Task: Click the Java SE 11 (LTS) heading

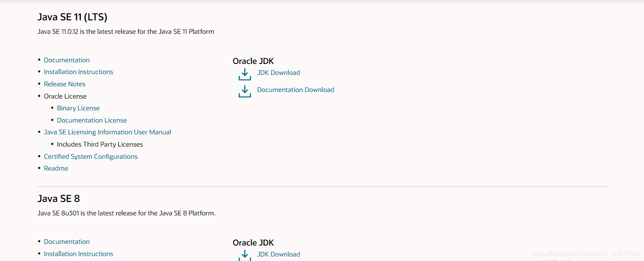Action: pyautogui.click(x=72, y=17)
